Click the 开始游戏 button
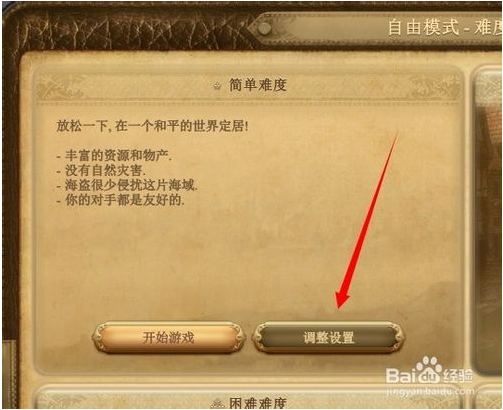 [169, 337]
